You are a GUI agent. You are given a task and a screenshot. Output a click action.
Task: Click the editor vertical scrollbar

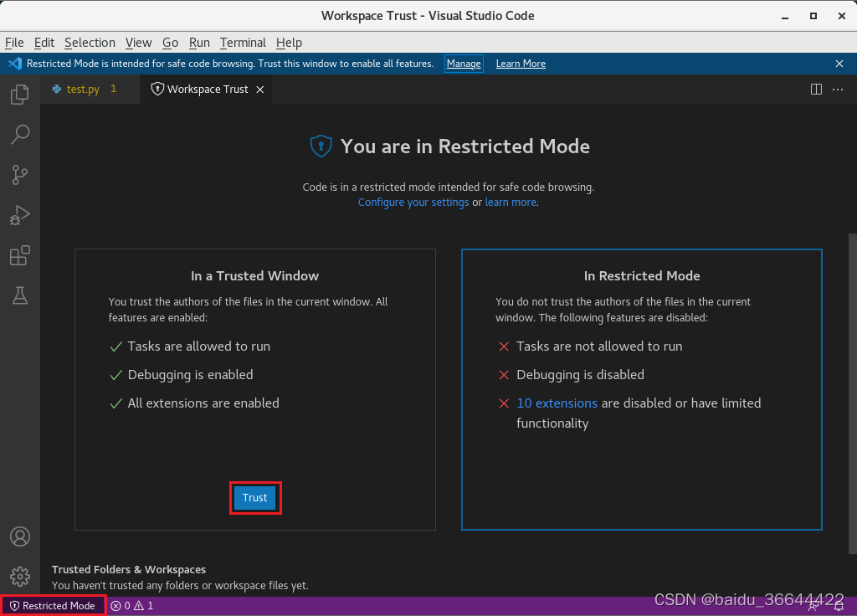852,393
